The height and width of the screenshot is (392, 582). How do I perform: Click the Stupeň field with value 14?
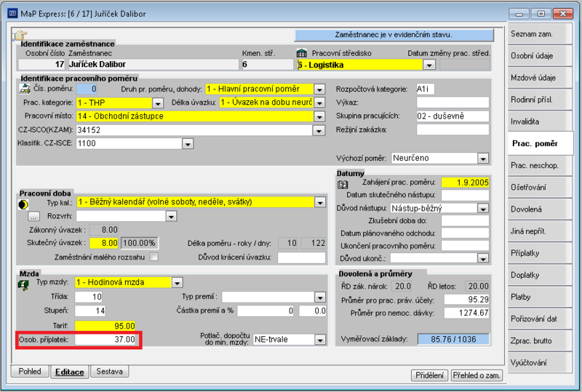[x=90, y=311]
